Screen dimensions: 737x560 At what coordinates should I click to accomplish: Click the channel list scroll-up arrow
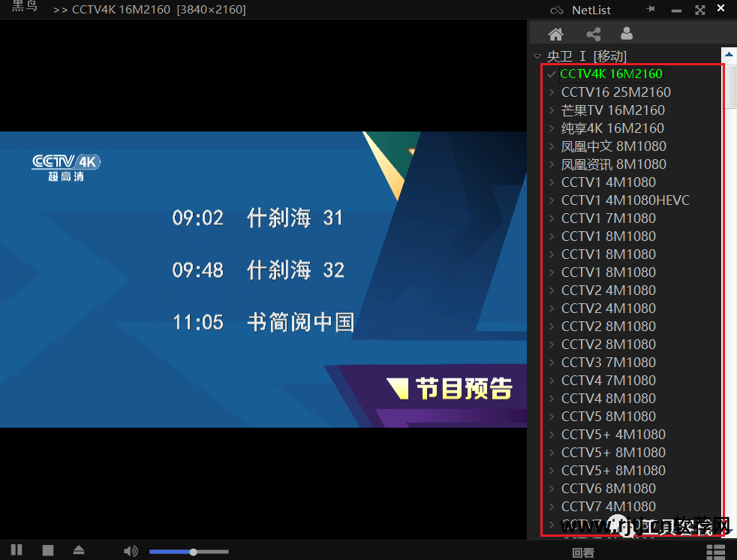[x=729, y=56]
